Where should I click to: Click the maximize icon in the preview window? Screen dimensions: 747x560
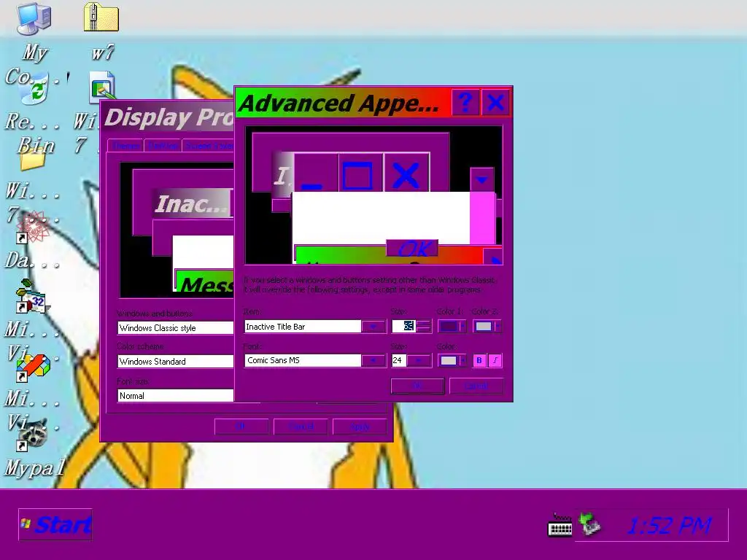click(x=360, y=174)
